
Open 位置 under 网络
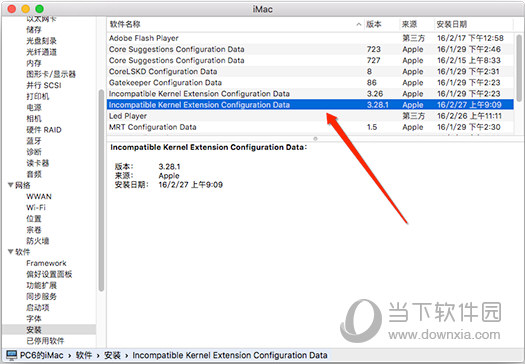point(34,219)
